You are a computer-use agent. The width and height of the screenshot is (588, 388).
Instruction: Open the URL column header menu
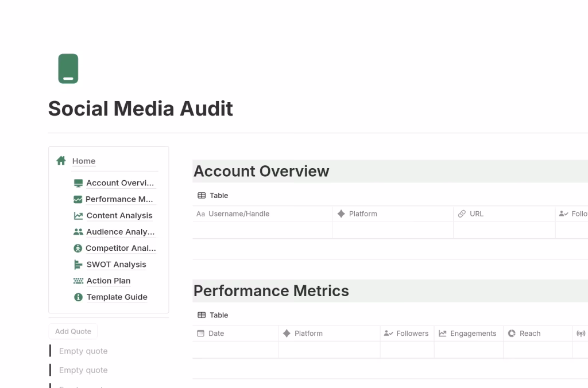click(x=476, y=214)
